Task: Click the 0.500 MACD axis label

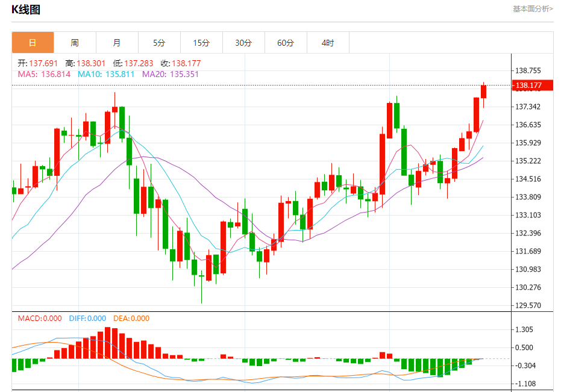Action: [524, 347]
